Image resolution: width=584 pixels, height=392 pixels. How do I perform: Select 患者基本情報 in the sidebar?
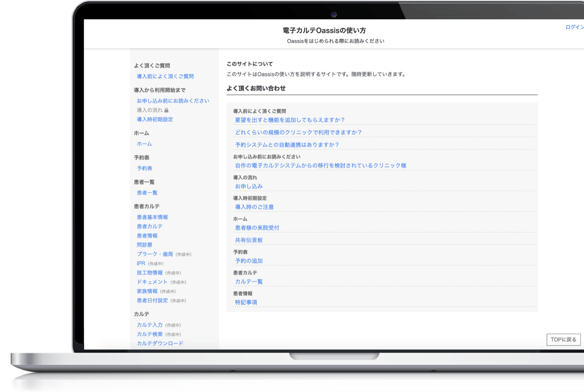[x=152, y=218]
